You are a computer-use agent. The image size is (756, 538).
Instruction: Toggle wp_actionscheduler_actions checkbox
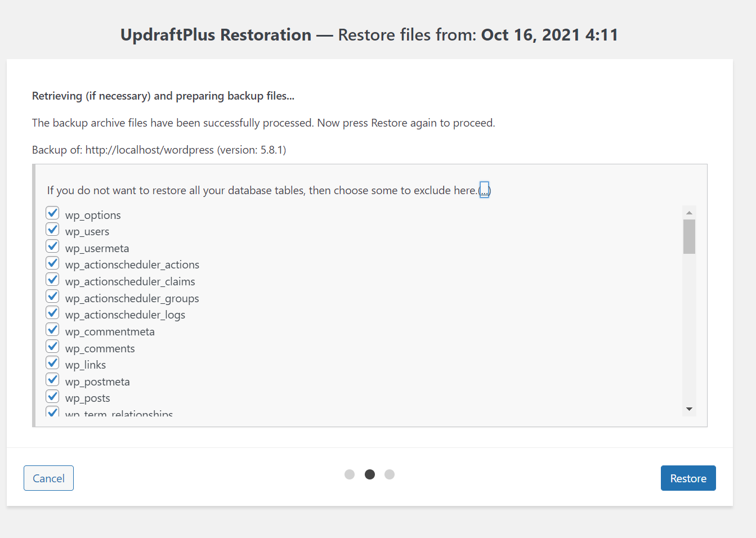coord(53,263)
